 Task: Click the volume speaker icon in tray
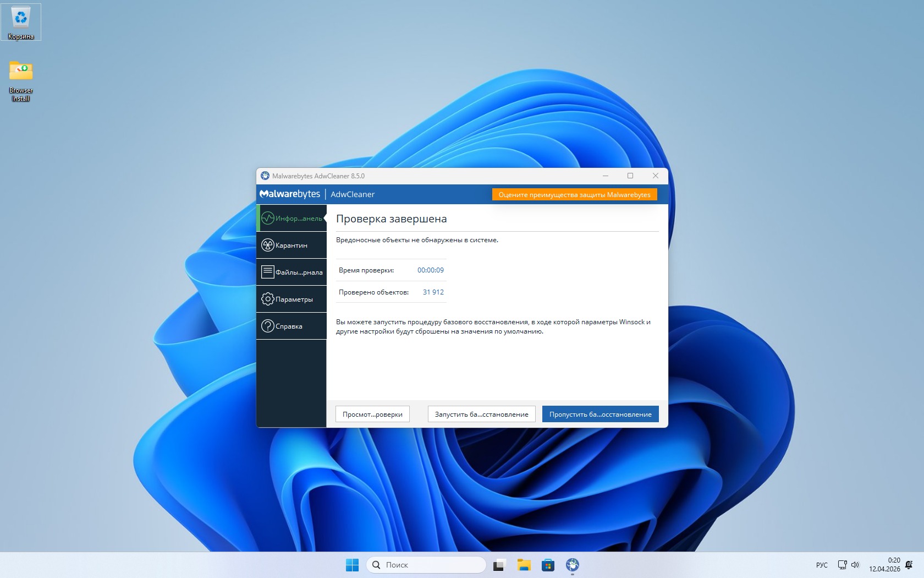point(855,565)
